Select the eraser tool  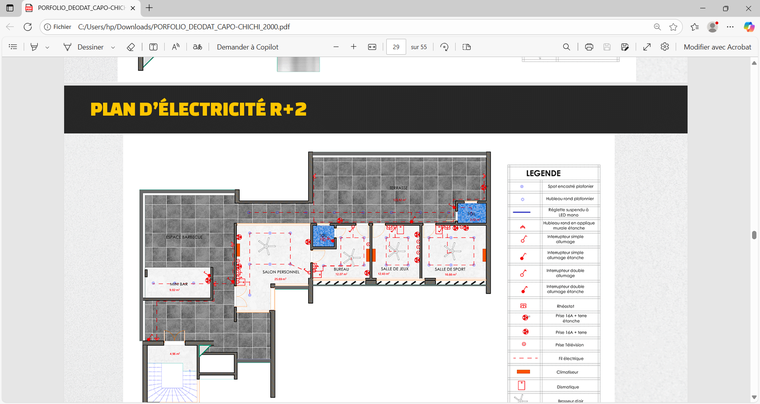131,47
